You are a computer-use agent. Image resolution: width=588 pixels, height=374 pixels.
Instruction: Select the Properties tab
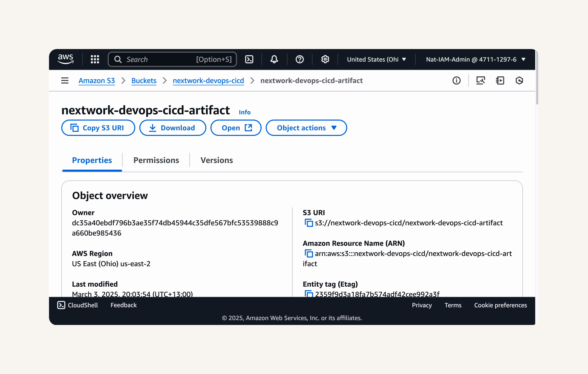[92, 160]
